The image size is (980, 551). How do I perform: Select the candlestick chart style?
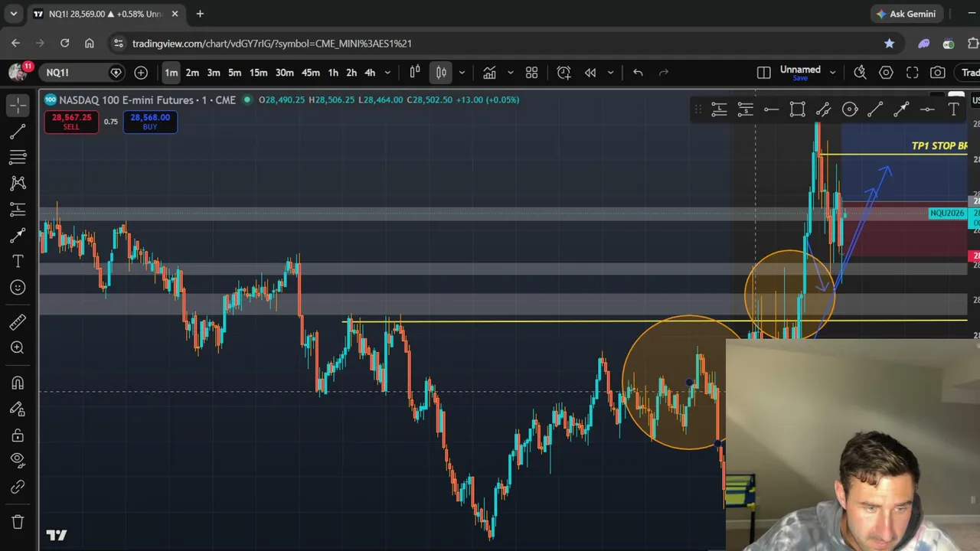click(x=441, y=73)
